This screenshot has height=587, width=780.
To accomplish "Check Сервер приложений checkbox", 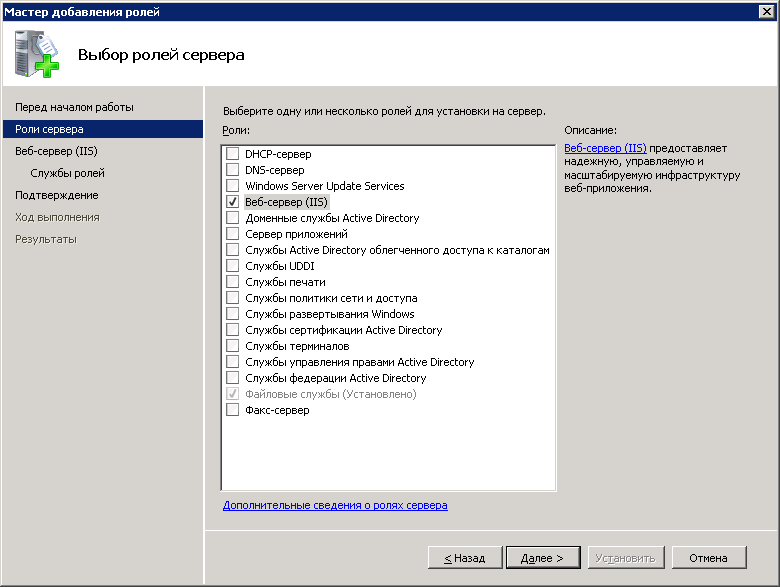I will [232, 234].
